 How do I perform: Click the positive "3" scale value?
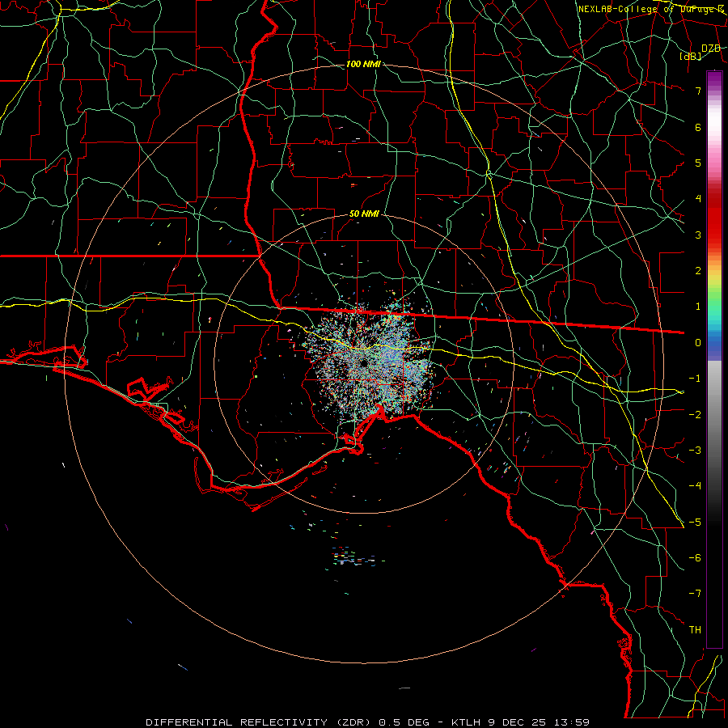tap(698, 235)
